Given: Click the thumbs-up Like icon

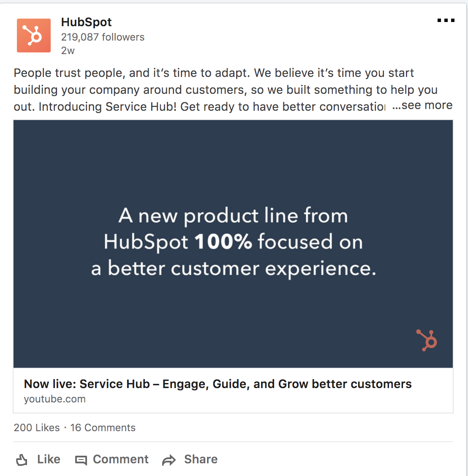Looking at the screenshot, I should [x=22, y=460].
